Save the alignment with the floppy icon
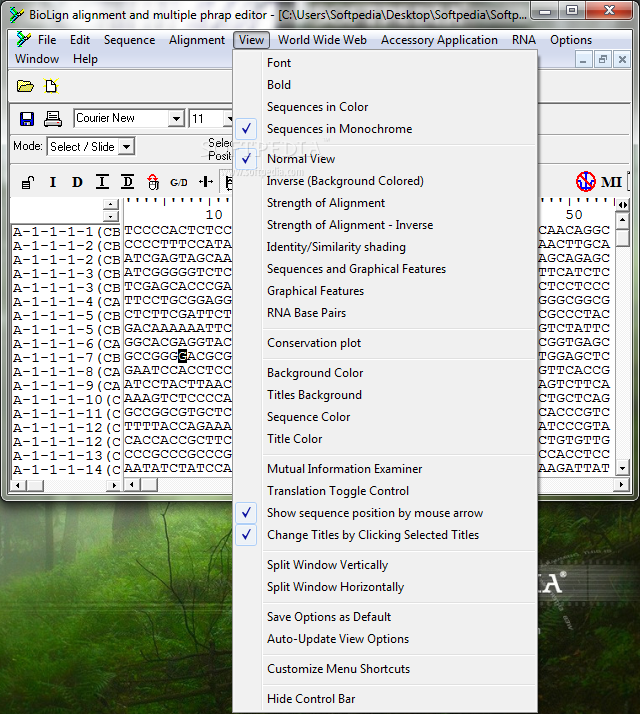Image resolution: width=640 pixels, height=714 pixels. pyautogui.click(x=27, y=119)
